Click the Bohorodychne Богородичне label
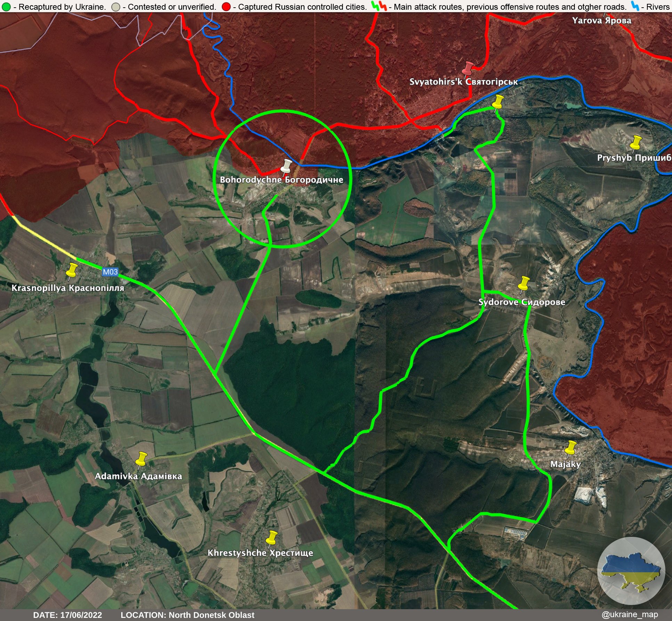This screenshot has width=672, height=621. pos(281,180)
